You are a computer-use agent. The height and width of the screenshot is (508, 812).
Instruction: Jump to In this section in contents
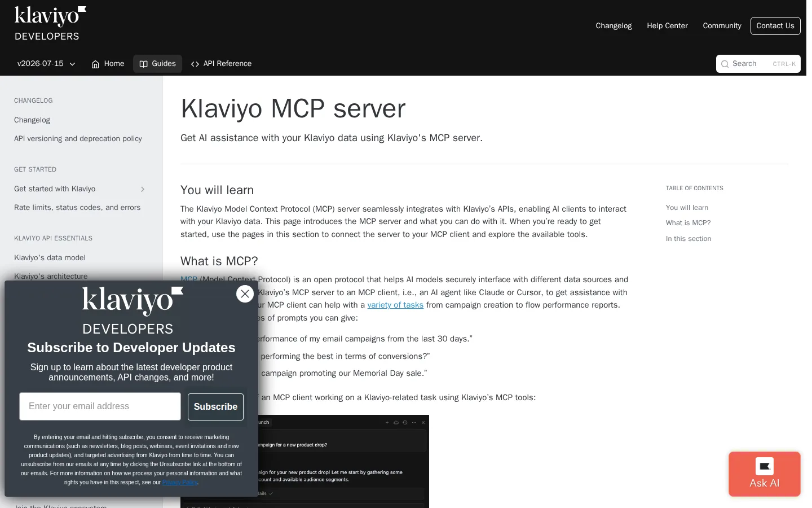689,239
